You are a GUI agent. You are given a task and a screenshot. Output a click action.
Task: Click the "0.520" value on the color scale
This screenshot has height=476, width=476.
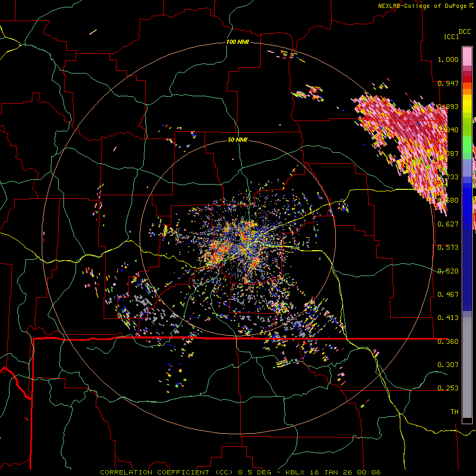448,271
